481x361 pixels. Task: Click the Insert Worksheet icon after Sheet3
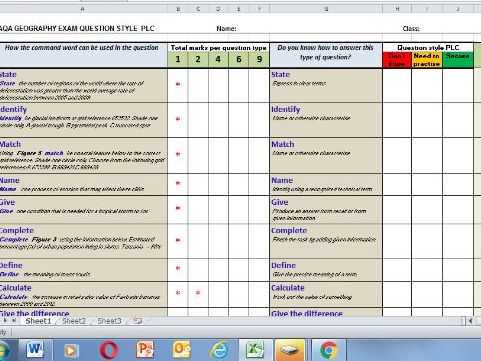[138, 321]
